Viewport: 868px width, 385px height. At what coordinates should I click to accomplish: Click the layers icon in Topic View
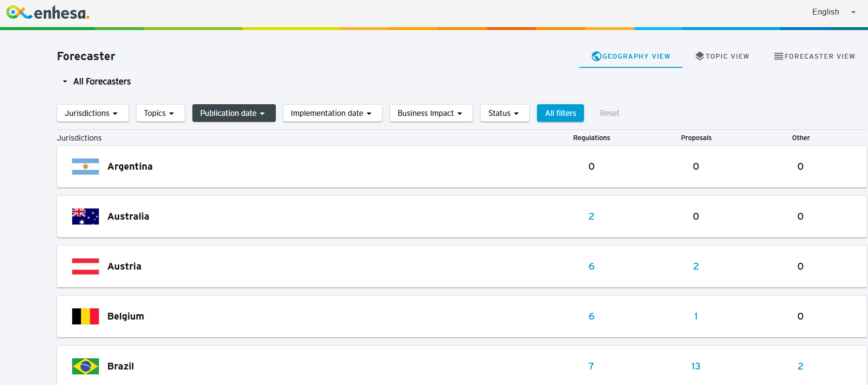[x=699, y=56]
